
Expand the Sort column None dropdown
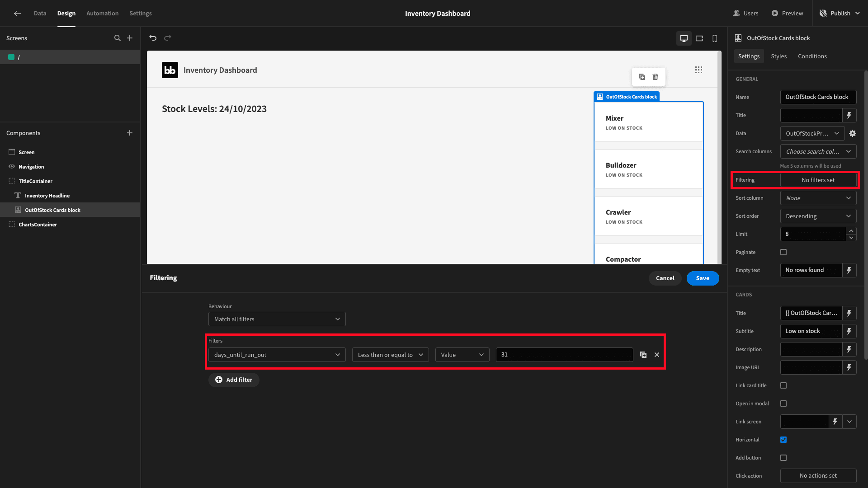(818, 198)
